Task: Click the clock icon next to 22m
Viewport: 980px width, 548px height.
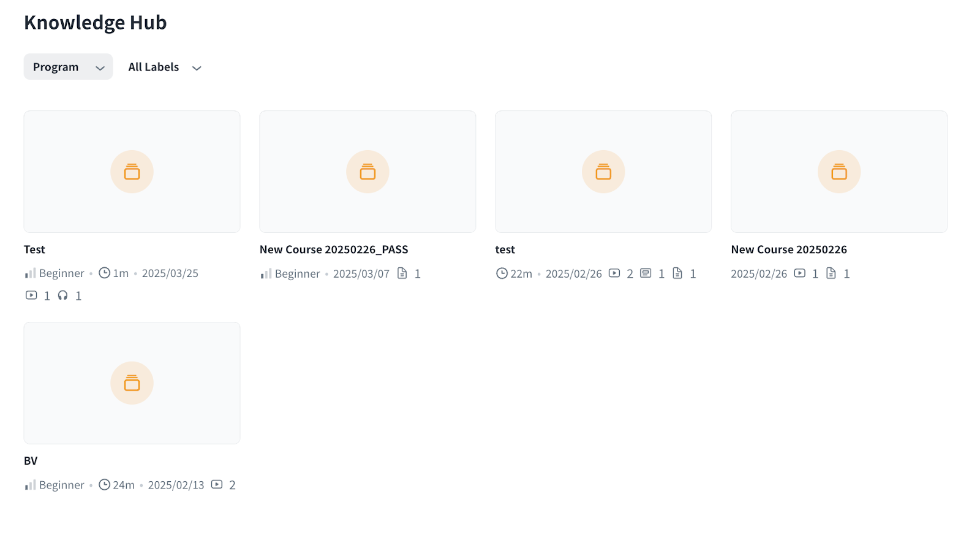Action: coord(502,273)
